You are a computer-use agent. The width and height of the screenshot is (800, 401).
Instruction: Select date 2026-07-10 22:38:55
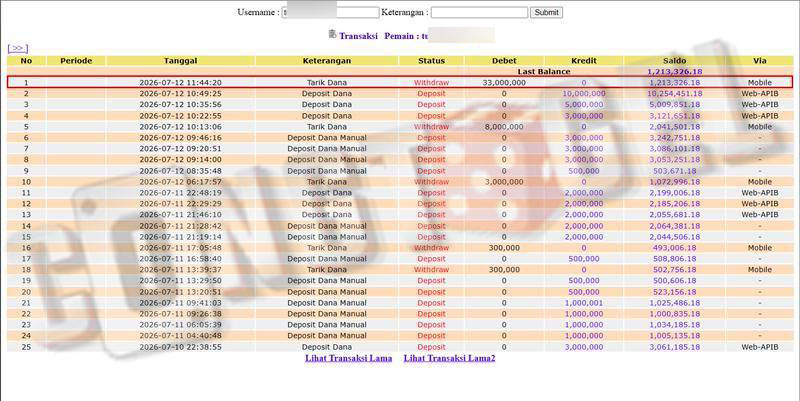[x=181, y=347]
